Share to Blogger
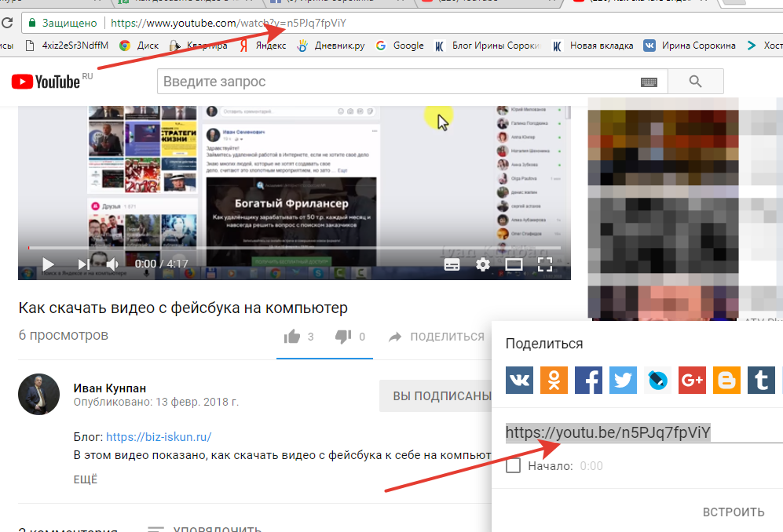The height and width of the screenshot is (532, 783). (726, 381)
